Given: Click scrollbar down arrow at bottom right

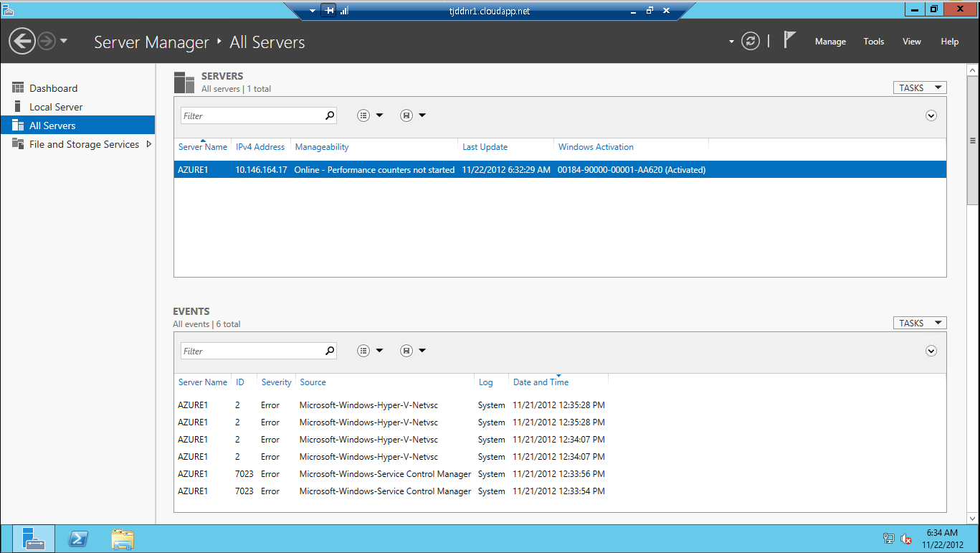Looking at the screenshot, I should (973, 518).
